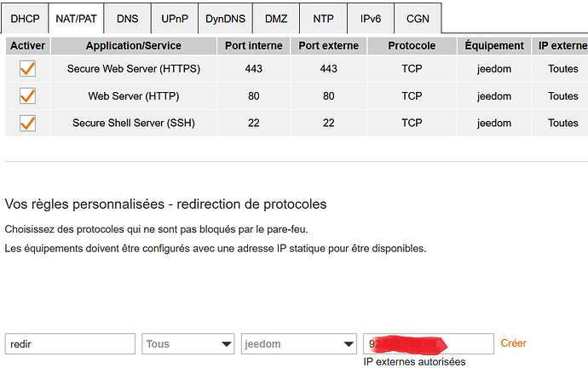
Task: Disable the Web Server (HTTP) rule checkbox
Action: (26, 96)
